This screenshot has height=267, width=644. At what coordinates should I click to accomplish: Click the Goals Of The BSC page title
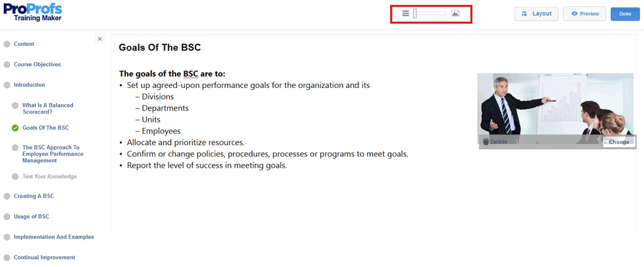pyautogui.click(x=160, y=48)
